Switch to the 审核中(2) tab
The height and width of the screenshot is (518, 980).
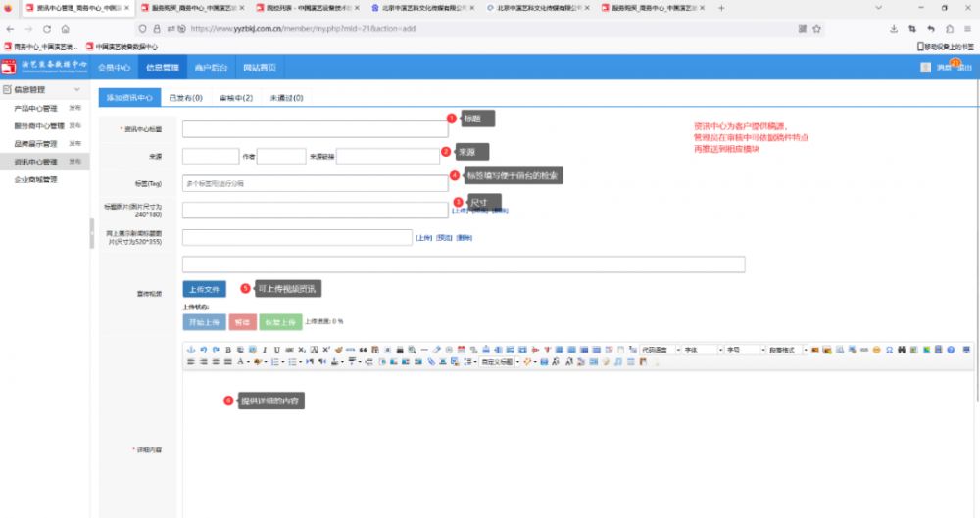coord(235,98)
